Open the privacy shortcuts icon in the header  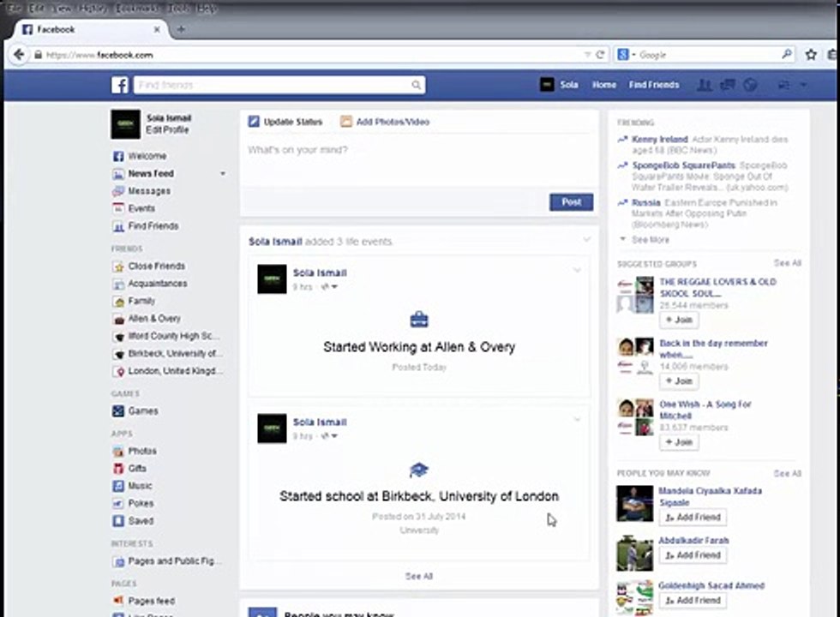tap(783, 85)
